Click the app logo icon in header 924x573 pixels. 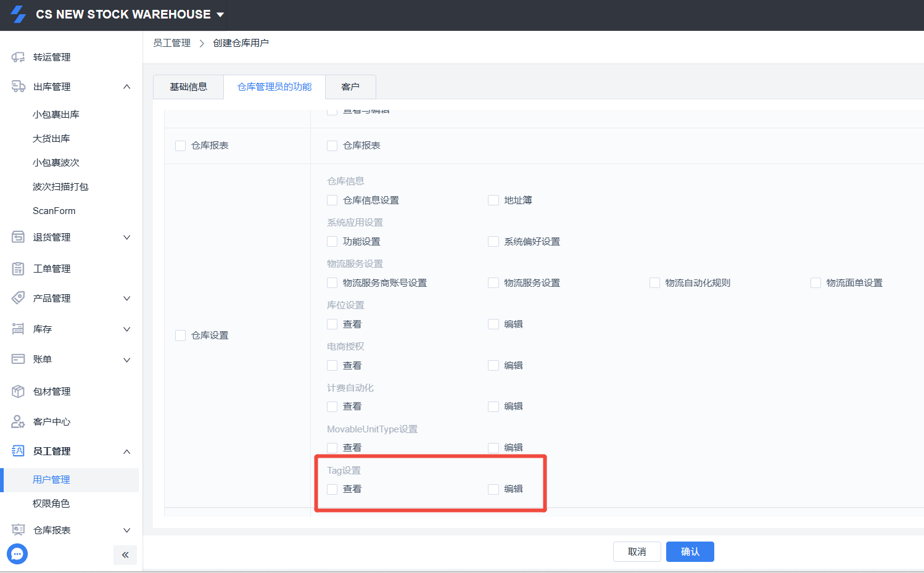[19, 14]
